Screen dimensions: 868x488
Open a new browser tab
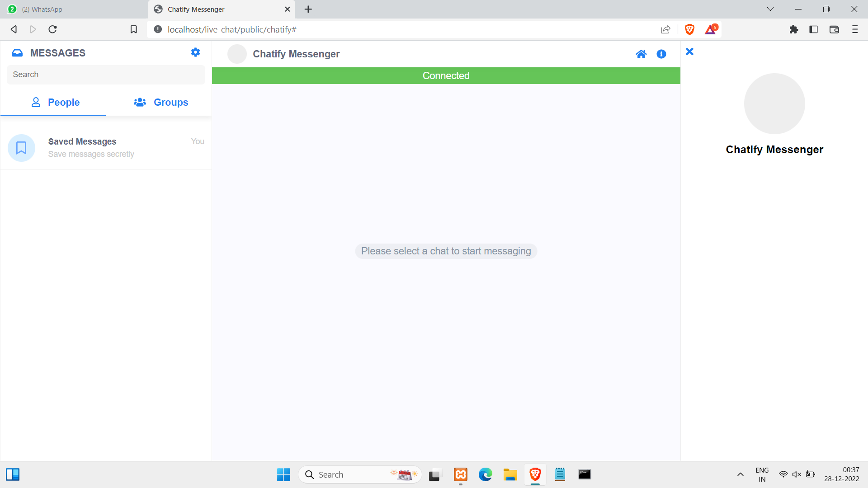pos(308,9)
